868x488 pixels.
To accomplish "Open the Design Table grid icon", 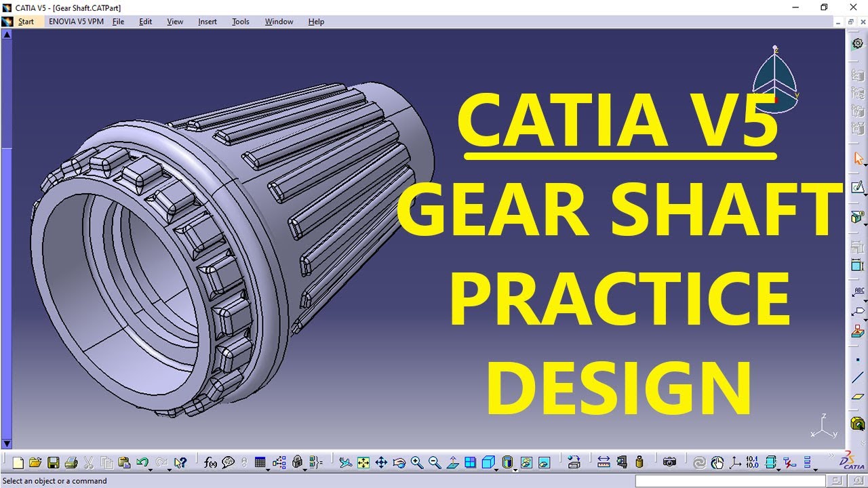I will point(260,463).
